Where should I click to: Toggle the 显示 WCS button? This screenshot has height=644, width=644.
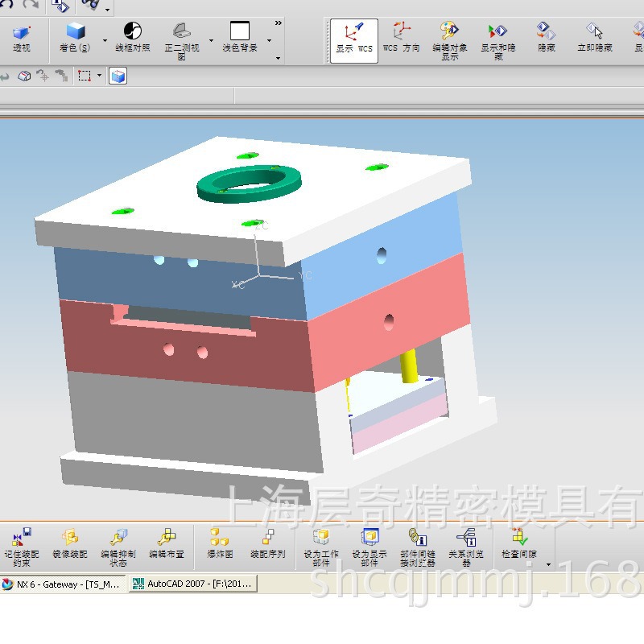point(354,41)
